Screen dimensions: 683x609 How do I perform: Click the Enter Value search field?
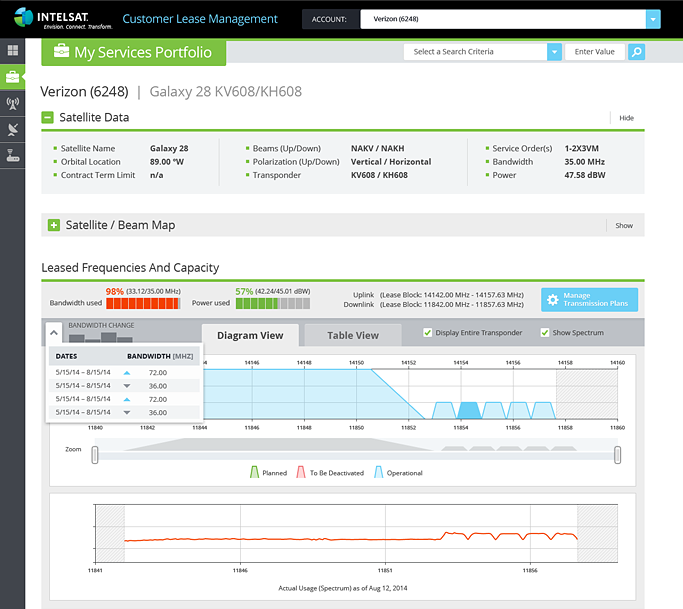[595, 52]
